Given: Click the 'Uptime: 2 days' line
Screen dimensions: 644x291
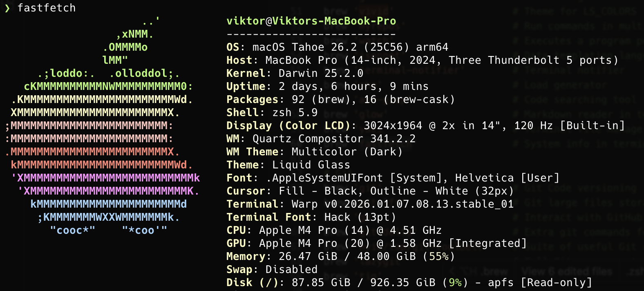Looking at the screenshot, I should 328,86.
